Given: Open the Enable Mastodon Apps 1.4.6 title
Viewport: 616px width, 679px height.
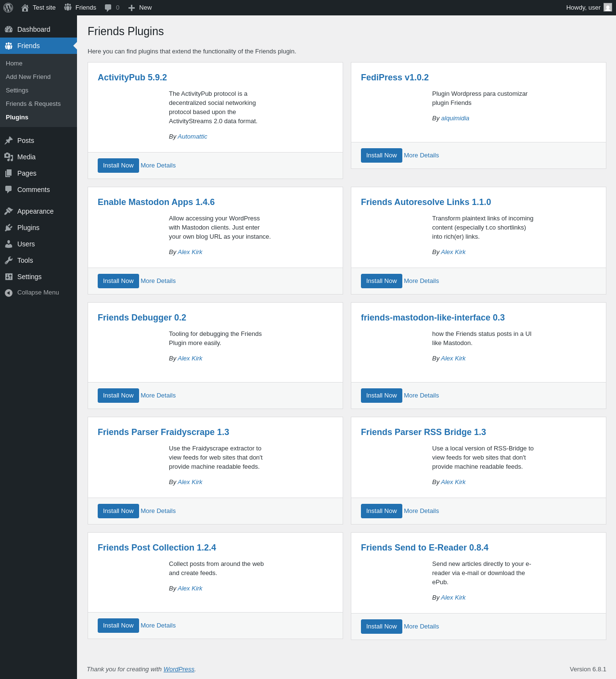Looking at the screenshot, I should pyautogui.click(x=156, y=202).
